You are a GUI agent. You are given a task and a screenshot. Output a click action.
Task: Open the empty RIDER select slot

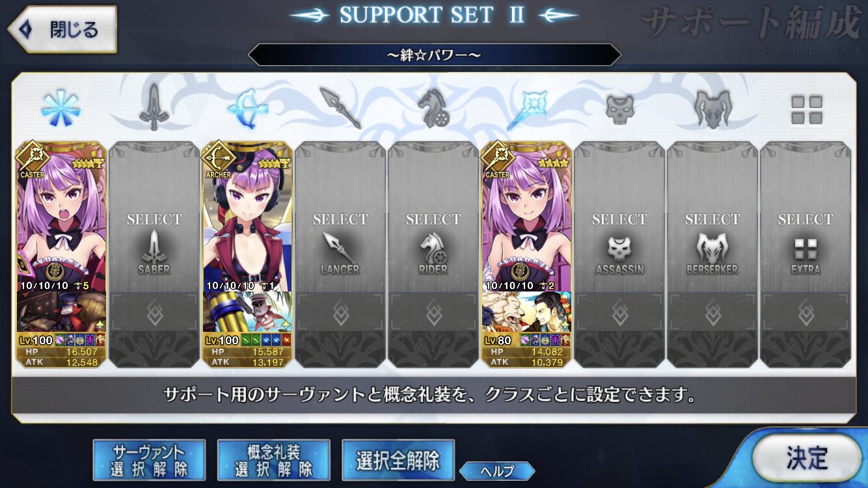click(433, 254)
